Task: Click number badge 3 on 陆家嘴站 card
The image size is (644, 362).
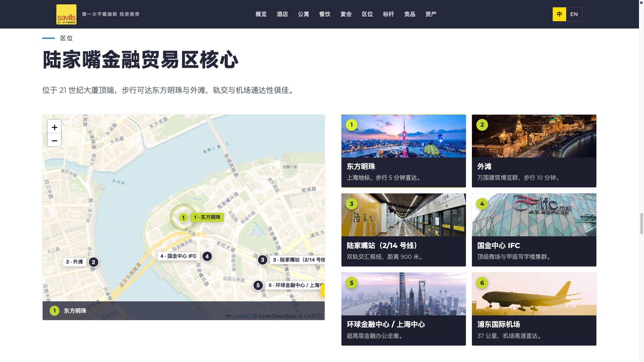Action: [x=352, y=204]
